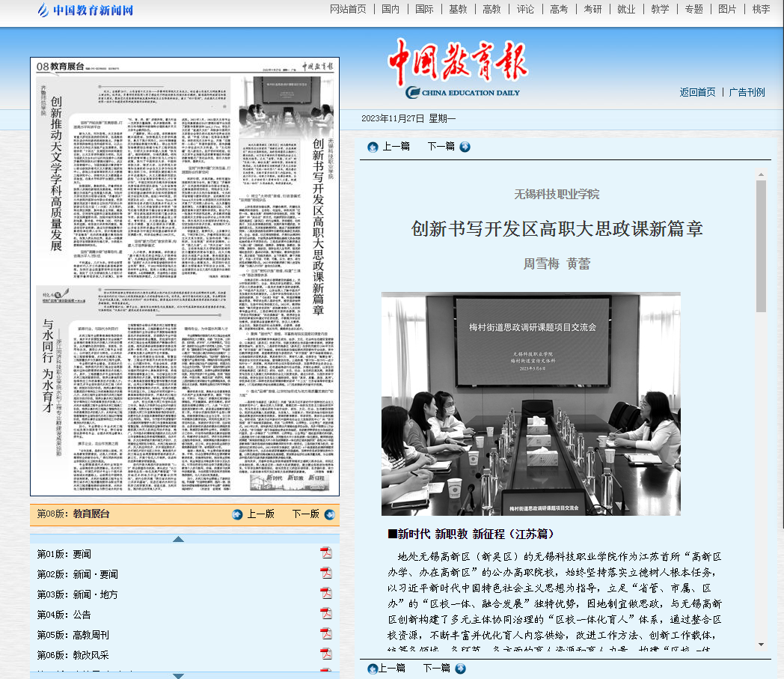Viewport: 784px width, 679px height.
Task: Click the bottom arrow icon beside 下一篇
Action: coord(461,669)
